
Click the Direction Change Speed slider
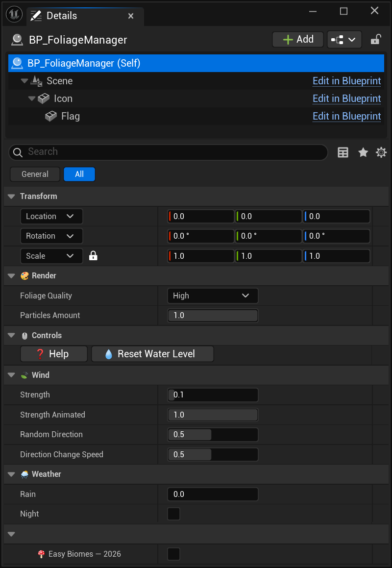coord(213,454)
